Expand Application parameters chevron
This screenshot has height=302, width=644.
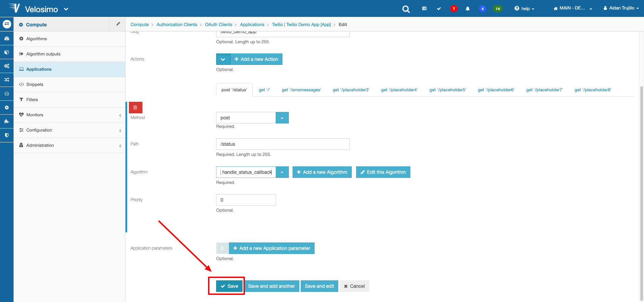pyautogui.click(x=223, y=248)
